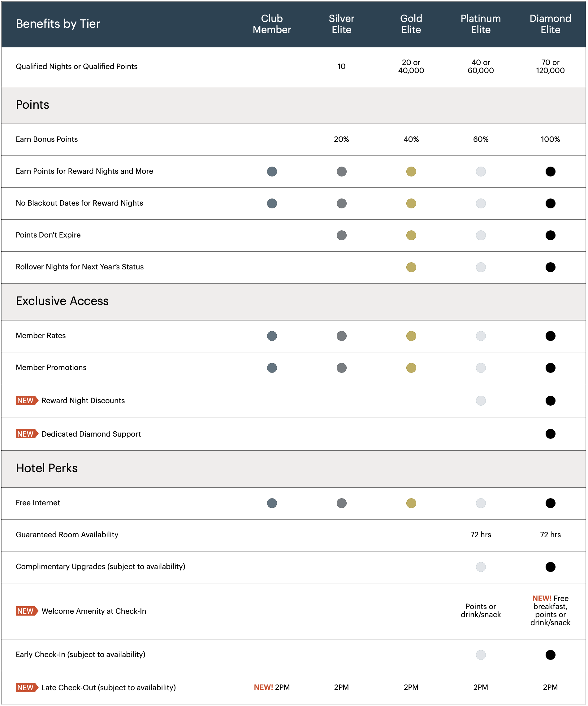Click Platinum Elite 72 hrs guaranteed availability
Image resolution: width=588 pixels, height=706 pixels.
481,534
